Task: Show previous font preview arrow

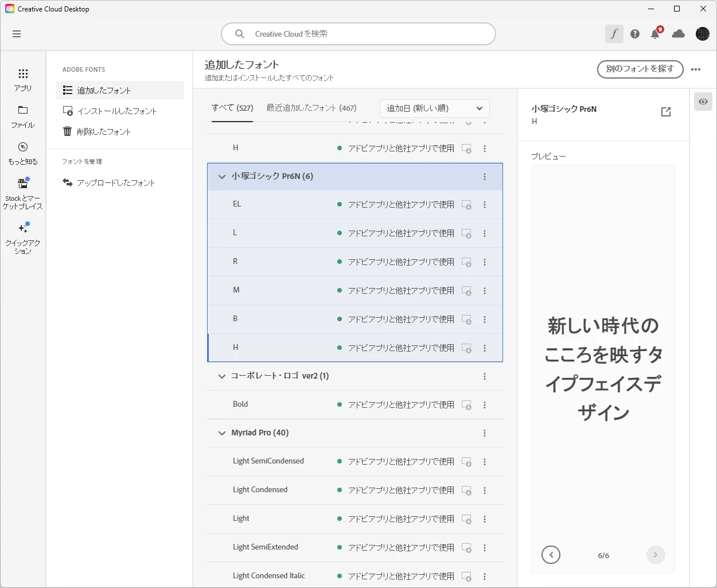Action: (x=551, y=555)
